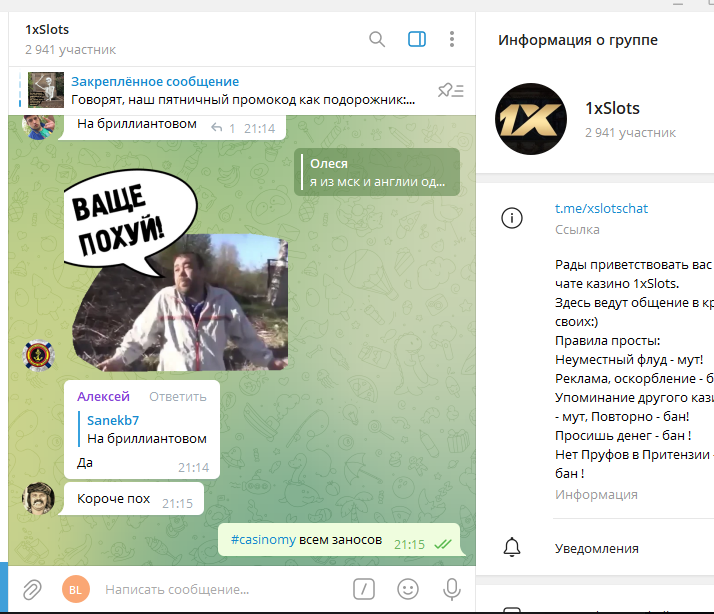Open the pinned message banner
The height and width of the screenshot is (614, 714).
(242, 90)
